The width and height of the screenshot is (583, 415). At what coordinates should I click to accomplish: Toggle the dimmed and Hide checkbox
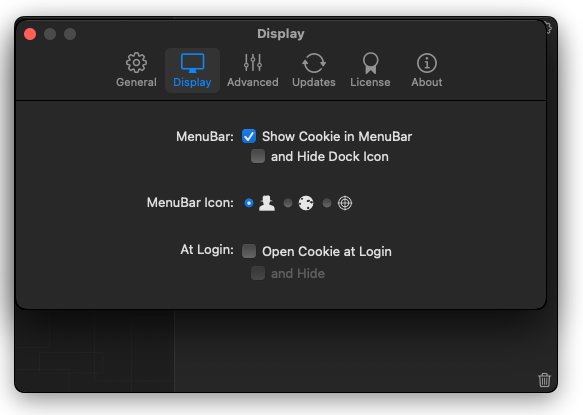[258, 273]
